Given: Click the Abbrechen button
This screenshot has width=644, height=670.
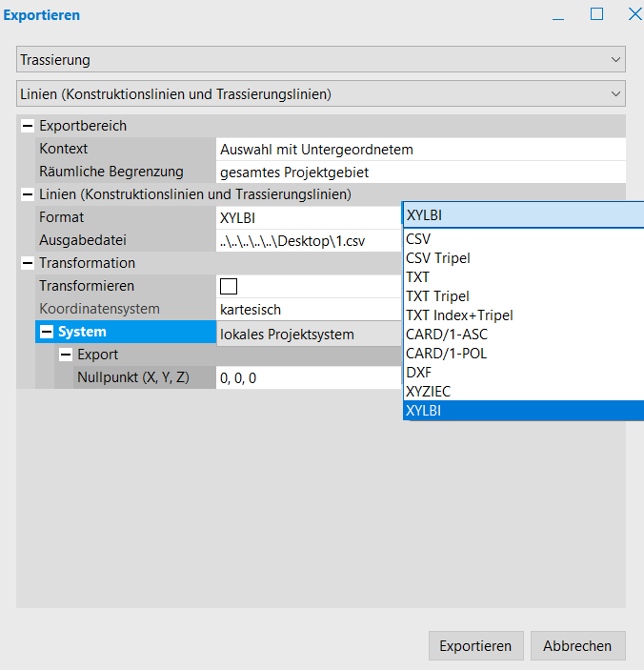Looking at the screenshot, I should pyautogui.click(x=577, y=646).
